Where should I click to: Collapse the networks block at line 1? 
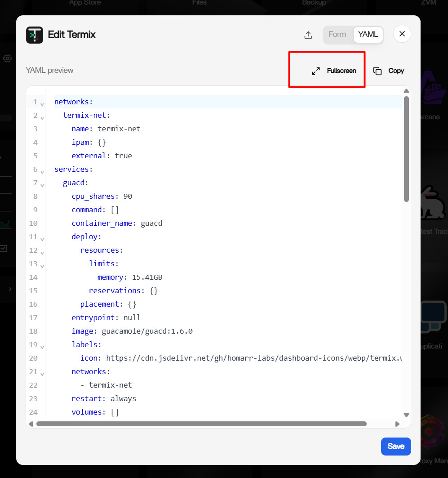[42, 105]
